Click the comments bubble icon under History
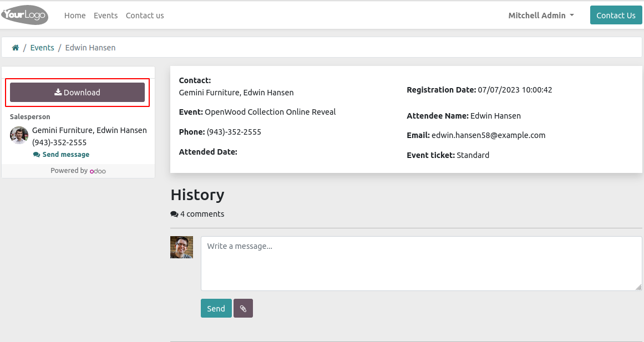The width and height of the screenshot is (644, 342). coord(174,214)
